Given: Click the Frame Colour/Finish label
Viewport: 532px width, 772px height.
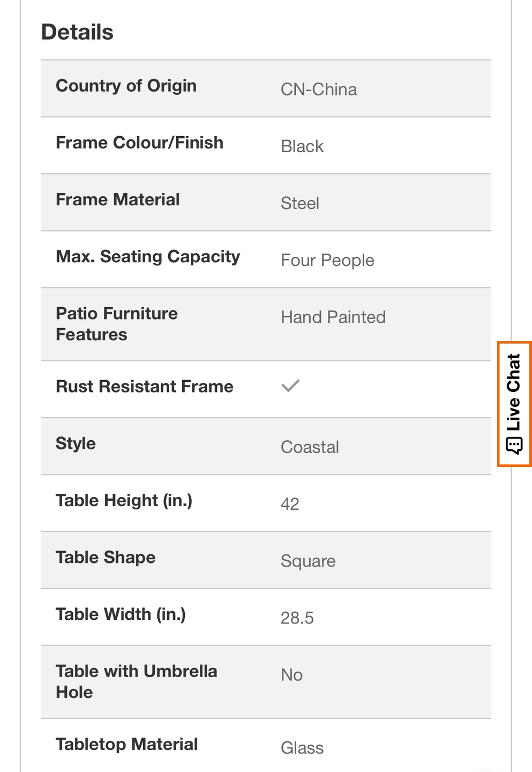Looking at the screenshot, I should [x=139, y=143].
